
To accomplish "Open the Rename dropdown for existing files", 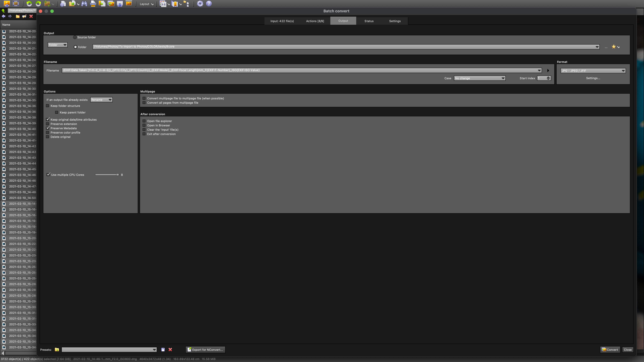I will click(101, 100).
